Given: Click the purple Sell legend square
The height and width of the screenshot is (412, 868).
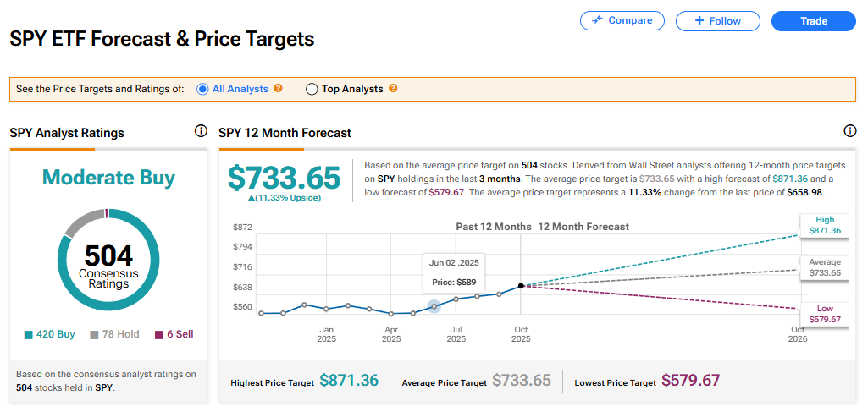Looking at the screenshot, I should point(158,335).
